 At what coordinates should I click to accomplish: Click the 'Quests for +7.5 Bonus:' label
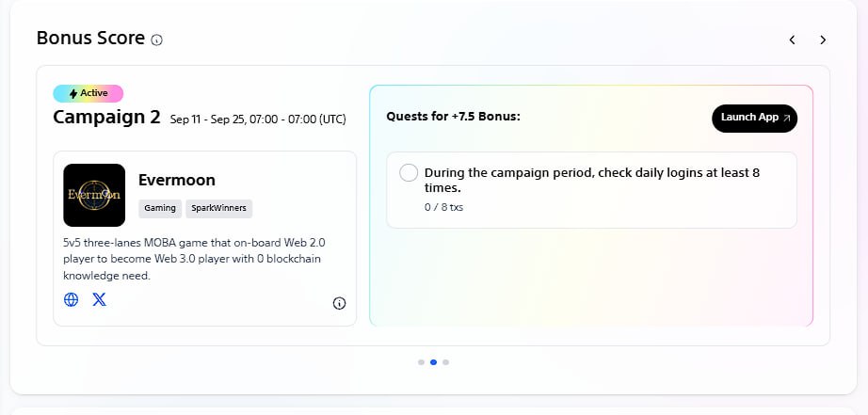(x=454, y=117)
